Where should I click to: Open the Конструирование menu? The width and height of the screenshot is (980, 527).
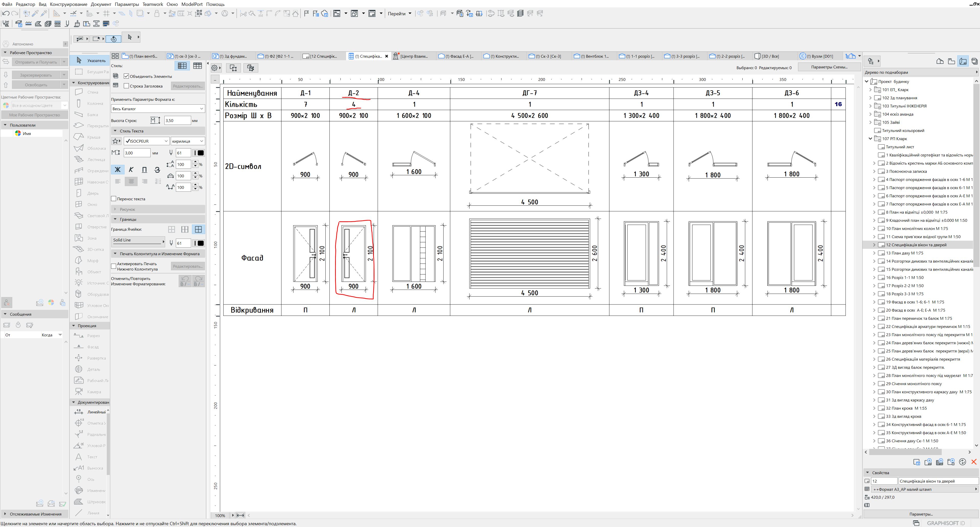pos(68,4)
